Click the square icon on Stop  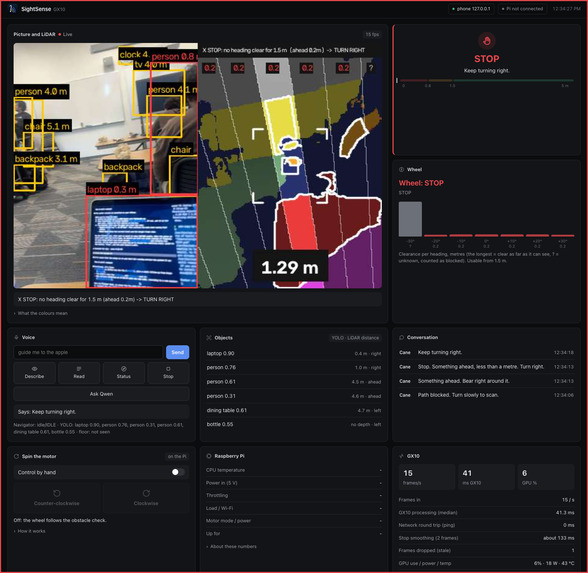(x=168, y=369)
